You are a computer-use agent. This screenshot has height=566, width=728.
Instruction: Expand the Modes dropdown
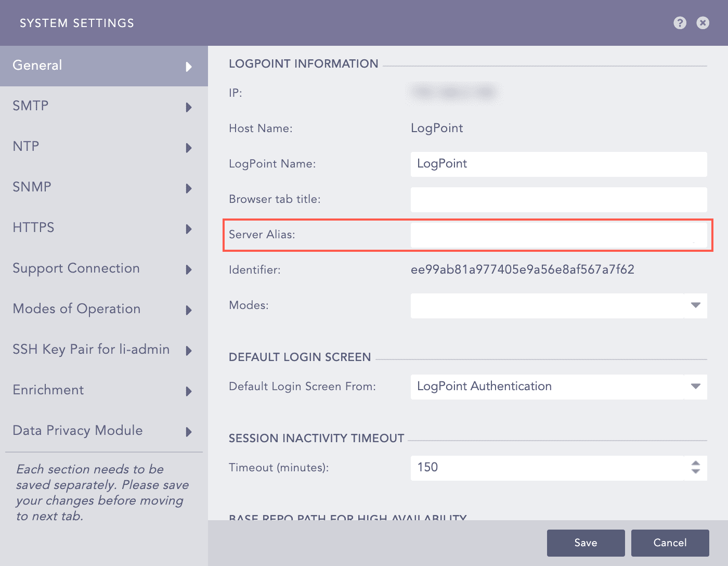pyautogui.click(x=695, y=305)
